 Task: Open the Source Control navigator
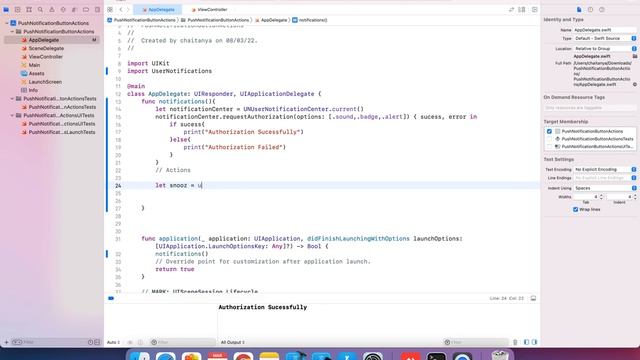coord(18,9)
